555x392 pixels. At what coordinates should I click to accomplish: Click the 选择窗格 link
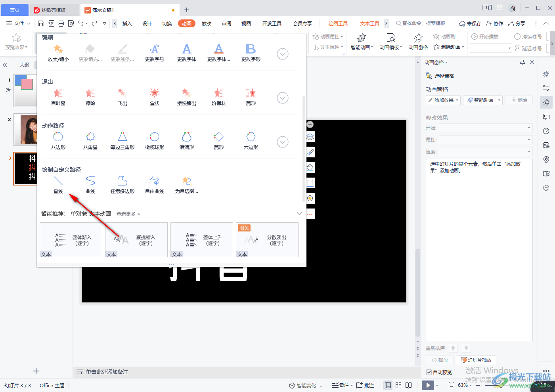[x=440, y=76]
